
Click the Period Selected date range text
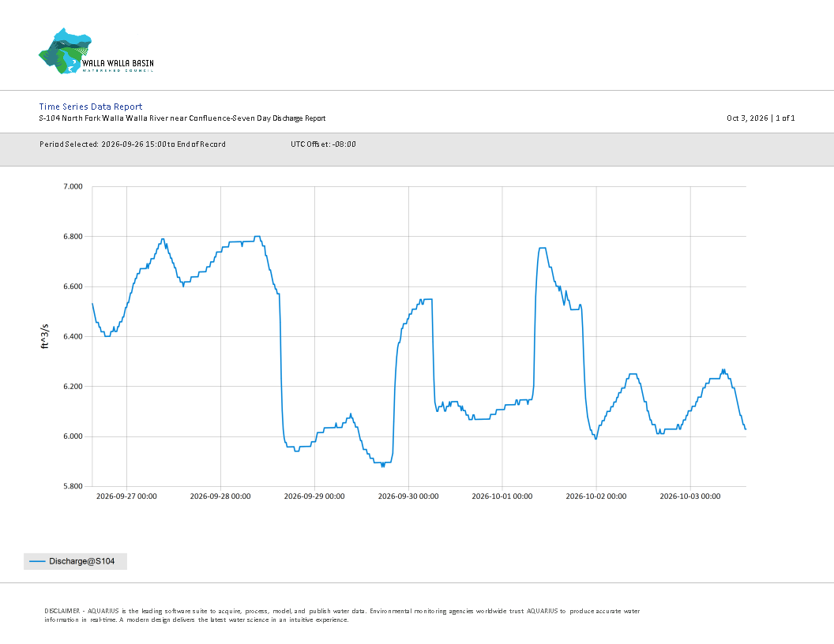[133, 144]
